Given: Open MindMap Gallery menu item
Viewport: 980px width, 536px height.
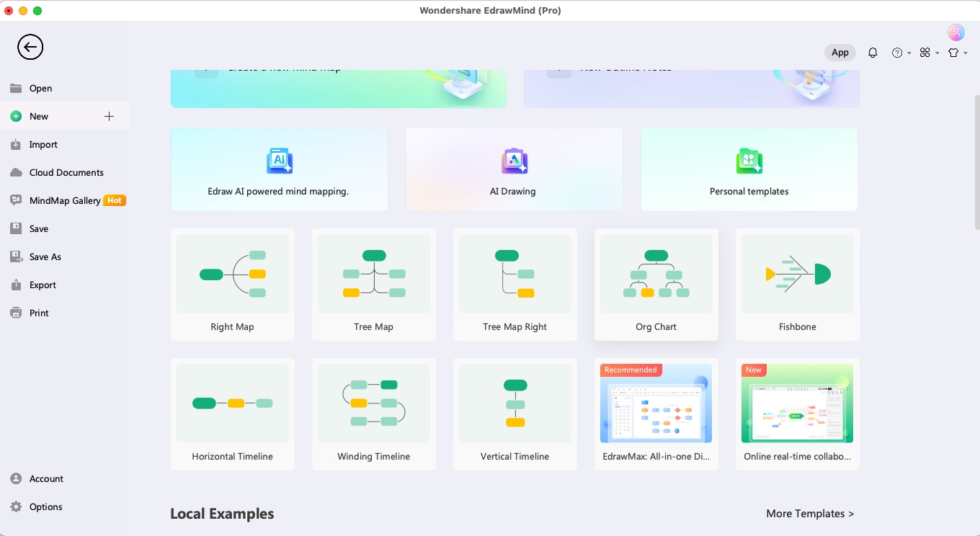Looking at the screenshot, I should 65,200.
